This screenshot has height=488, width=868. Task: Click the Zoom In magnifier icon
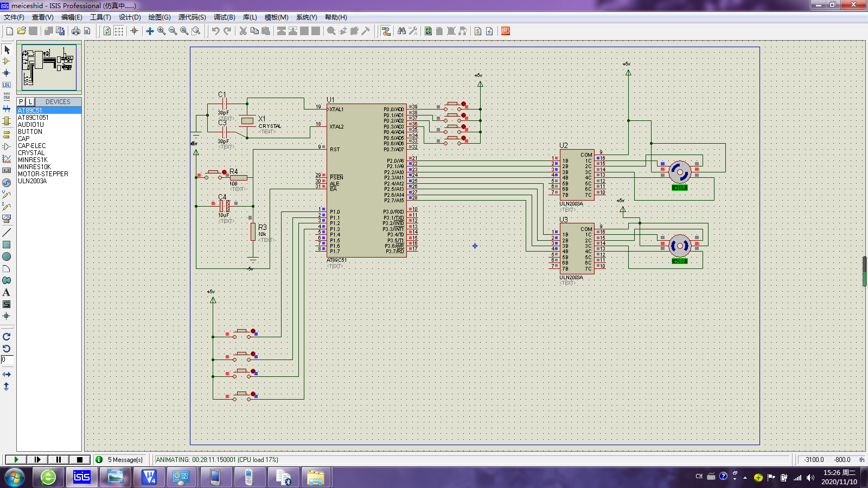click(x=162, y=31)
